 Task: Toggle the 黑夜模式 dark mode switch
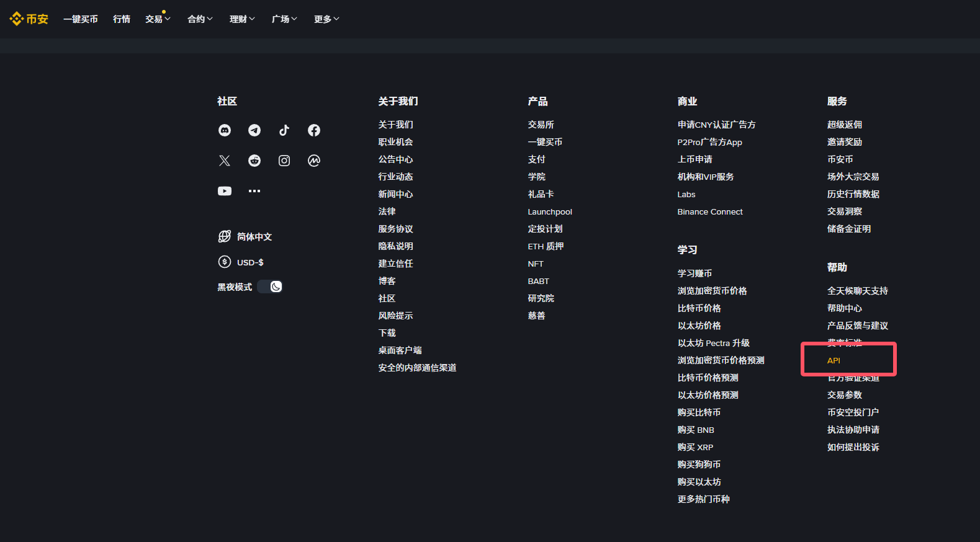point(270,287)
